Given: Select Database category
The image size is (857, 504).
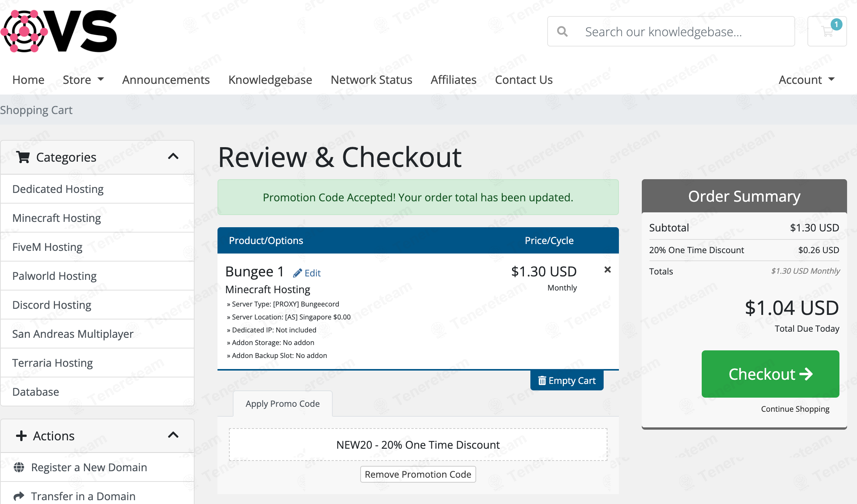Looking at the screenshot, I should pos(97,392).
